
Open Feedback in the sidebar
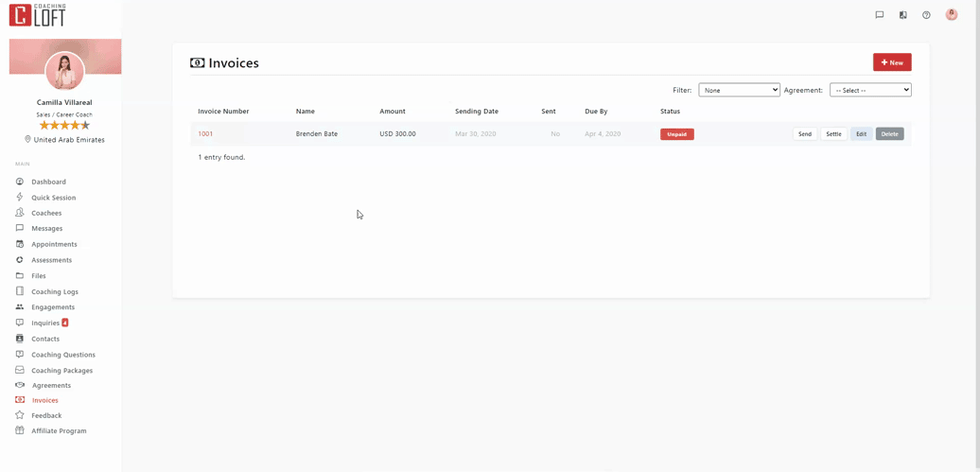pyautogui.click(x=47, y=416)
